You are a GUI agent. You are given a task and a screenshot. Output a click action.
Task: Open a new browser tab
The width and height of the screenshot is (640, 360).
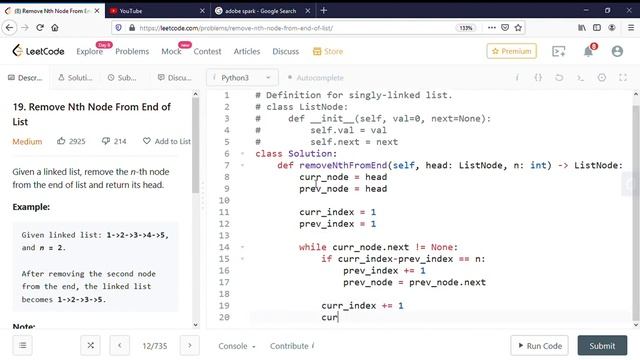pyautogui.click(x=324, y=11)
